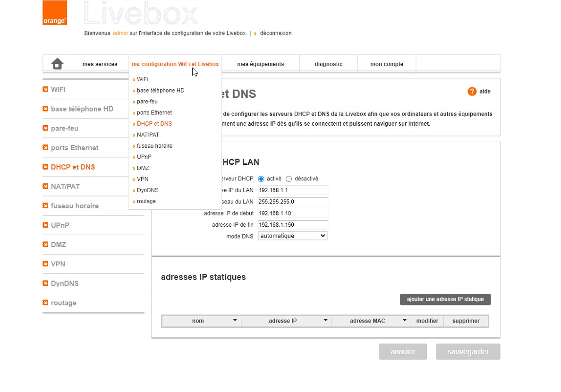Open pare-feu in the left sidebar
The width and height of the screenshot is (561, 392).
pyautogui.click(x=64, y=128)
